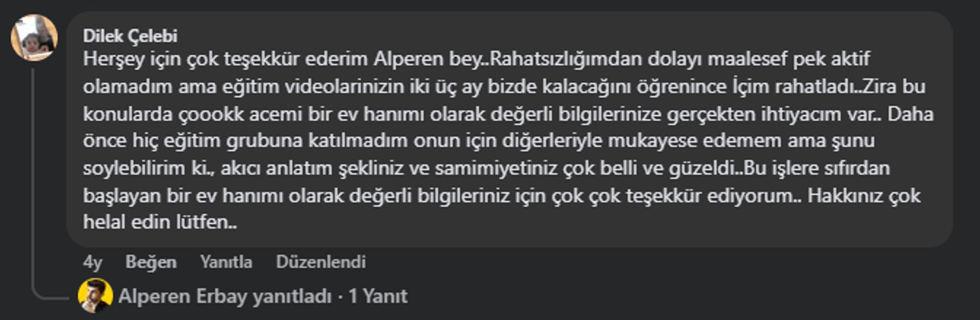Open Dilek Çelebi's profile picture

coord(35,37)
